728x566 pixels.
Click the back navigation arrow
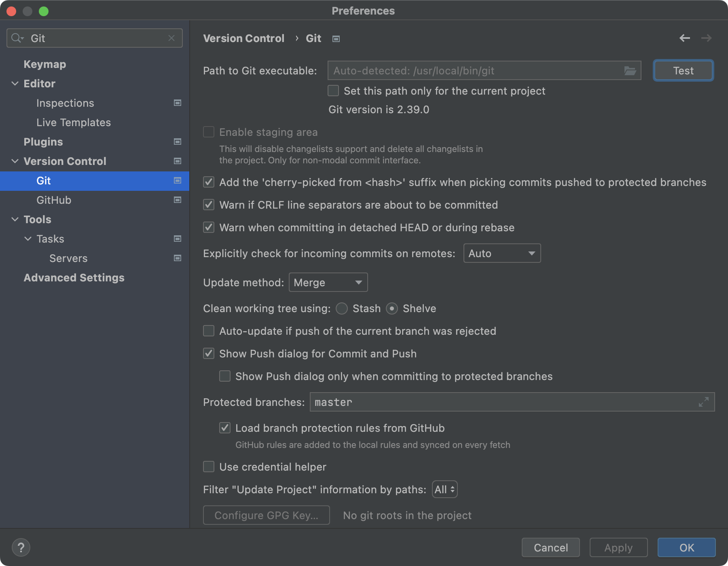pos(684,38)
